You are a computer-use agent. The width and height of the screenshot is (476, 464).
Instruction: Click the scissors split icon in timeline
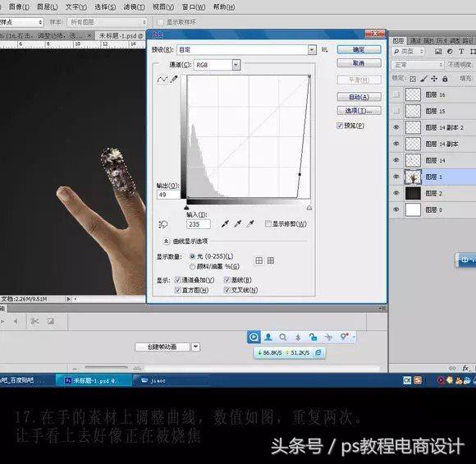click(35, 321)
